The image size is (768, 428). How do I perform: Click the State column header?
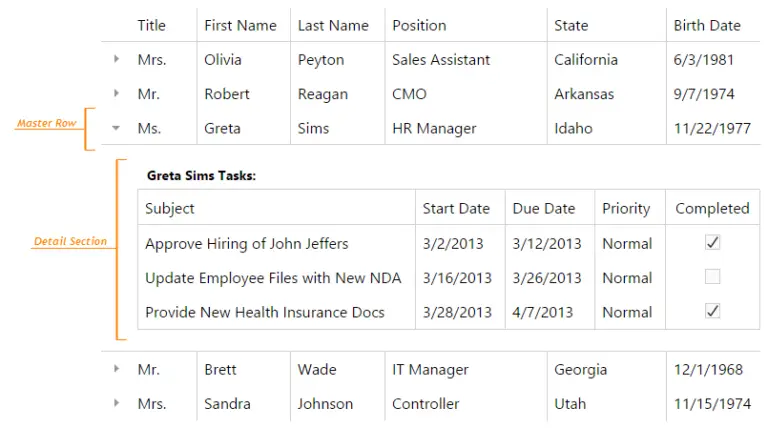(571, 25)
